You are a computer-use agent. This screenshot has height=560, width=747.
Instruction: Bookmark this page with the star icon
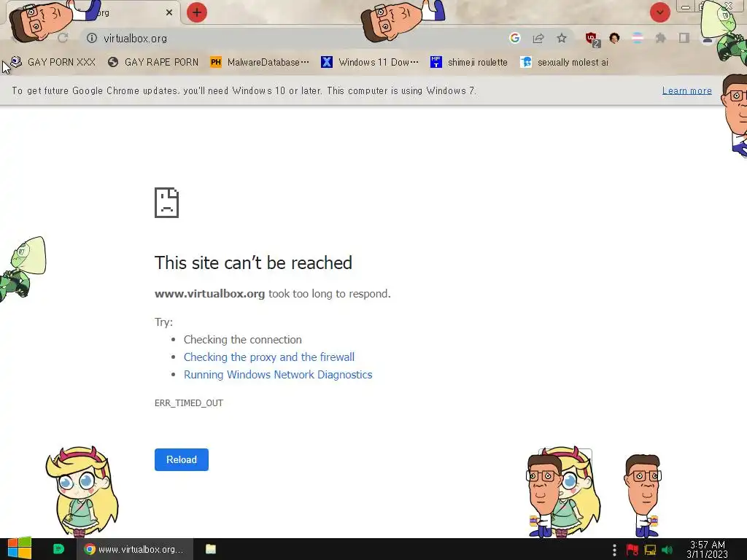(x=562, y=38)
